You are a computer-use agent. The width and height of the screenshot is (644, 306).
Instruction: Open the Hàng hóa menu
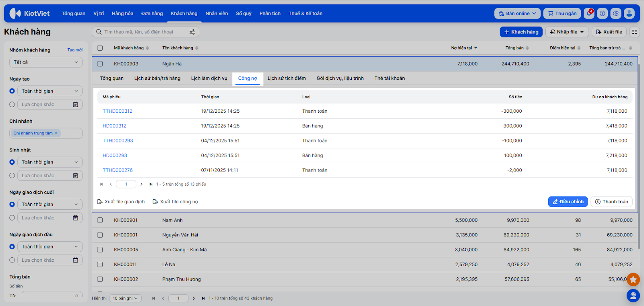122,14
